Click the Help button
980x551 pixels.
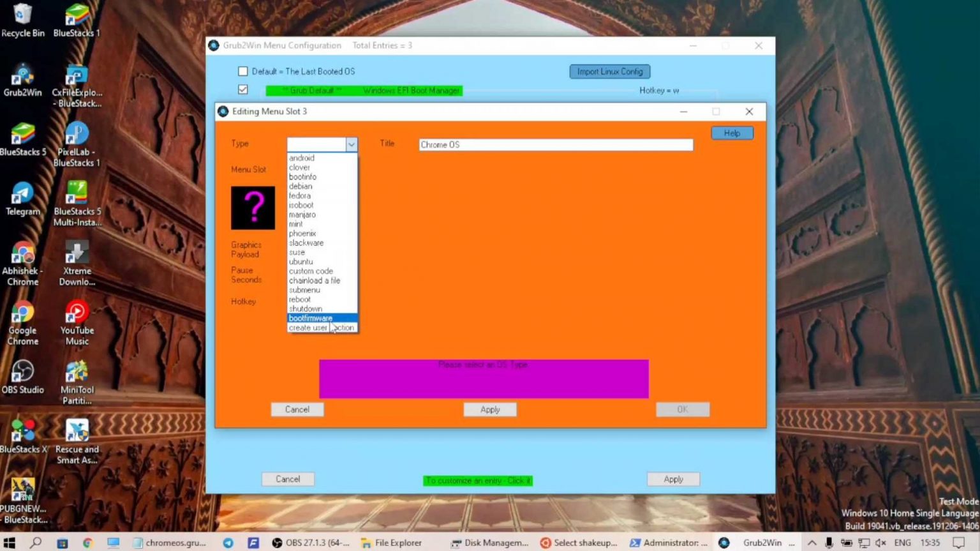(x=732, y=133)
